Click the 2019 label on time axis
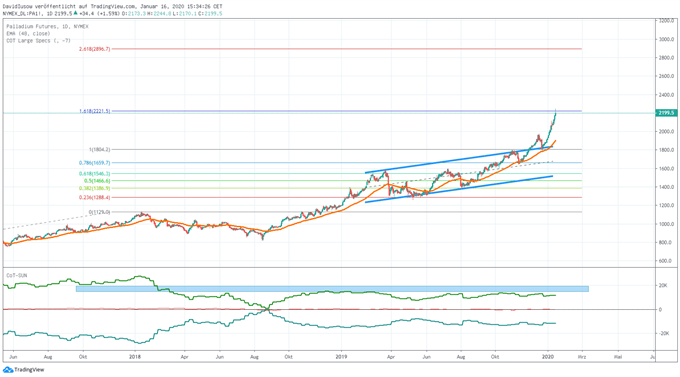680x377 pixels. (341, 357)
